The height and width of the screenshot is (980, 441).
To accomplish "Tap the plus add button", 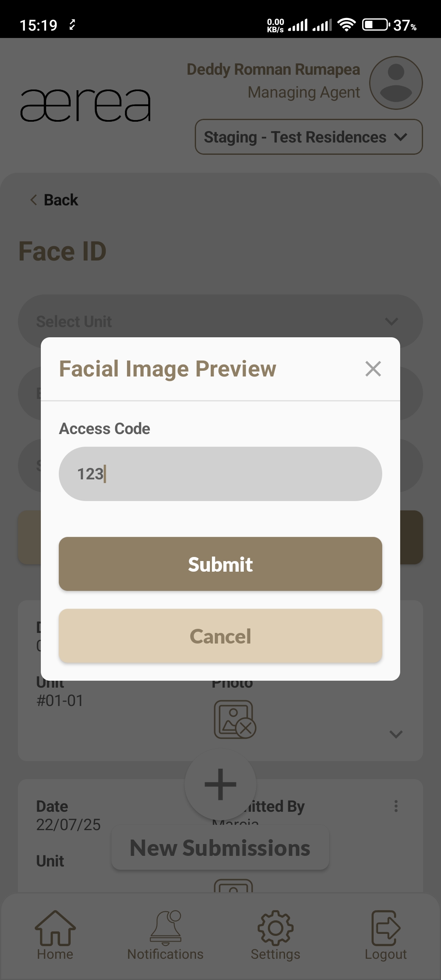I will tap(220, 784).
